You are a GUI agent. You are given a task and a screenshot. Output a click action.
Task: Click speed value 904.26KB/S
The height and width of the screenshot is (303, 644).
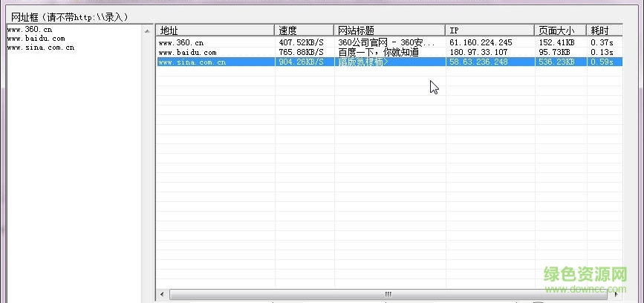[x=301, y=62]
